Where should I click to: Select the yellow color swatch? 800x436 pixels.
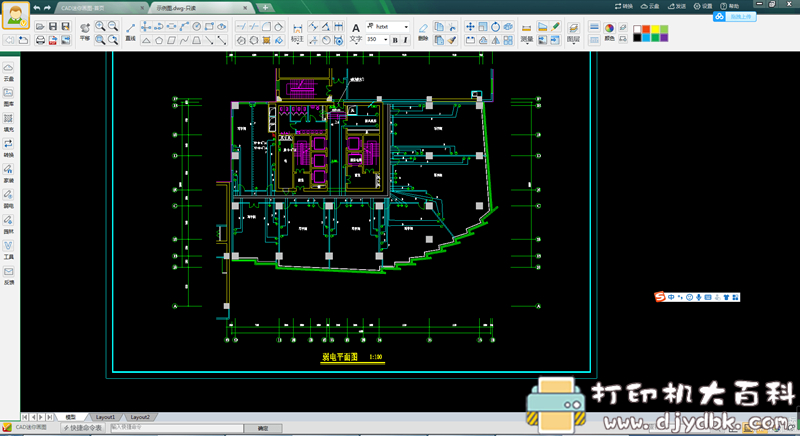point(655,29)
